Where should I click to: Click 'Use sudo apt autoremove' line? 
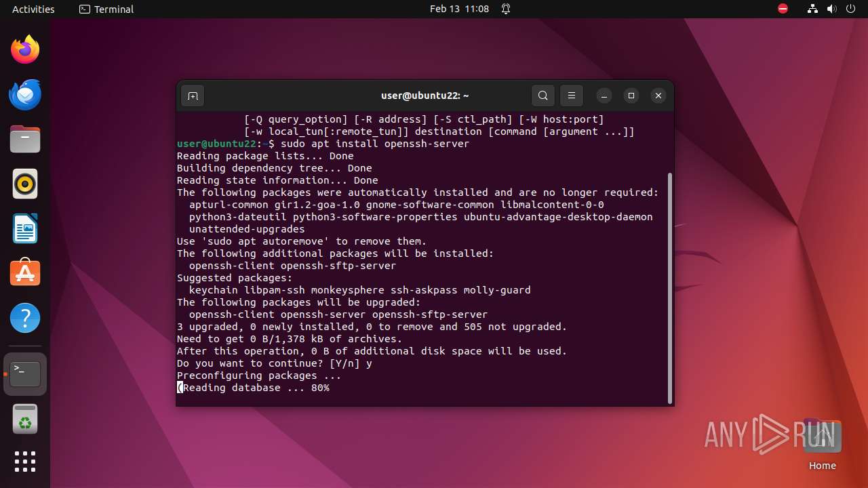302,241
